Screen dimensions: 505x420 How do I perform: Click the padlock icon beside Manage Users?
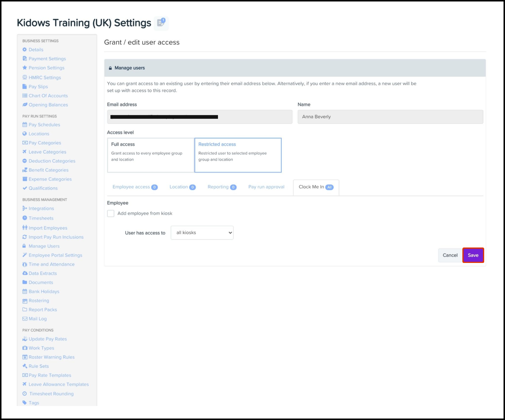tap(24, 246)
